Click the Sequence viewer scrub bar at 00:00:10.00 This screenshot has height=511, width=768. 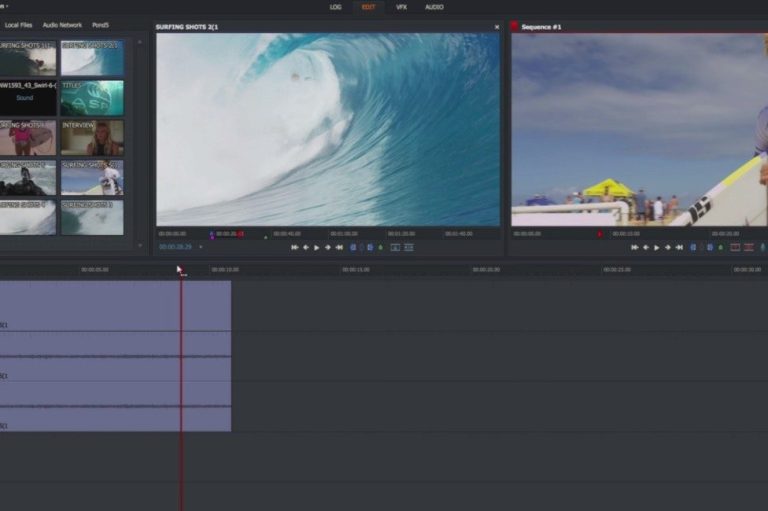[626, 234]
